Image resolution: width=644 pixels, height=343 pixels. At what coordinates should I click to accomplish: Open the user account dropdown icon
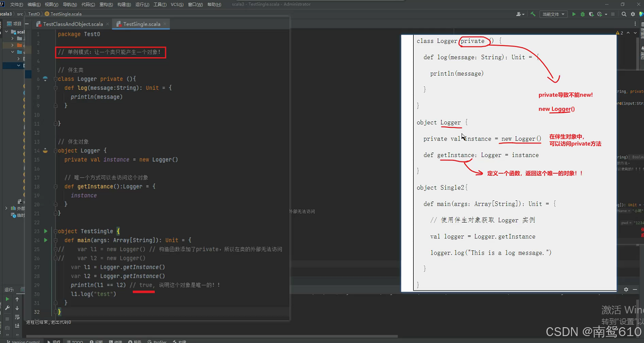[x=520, y=14]
